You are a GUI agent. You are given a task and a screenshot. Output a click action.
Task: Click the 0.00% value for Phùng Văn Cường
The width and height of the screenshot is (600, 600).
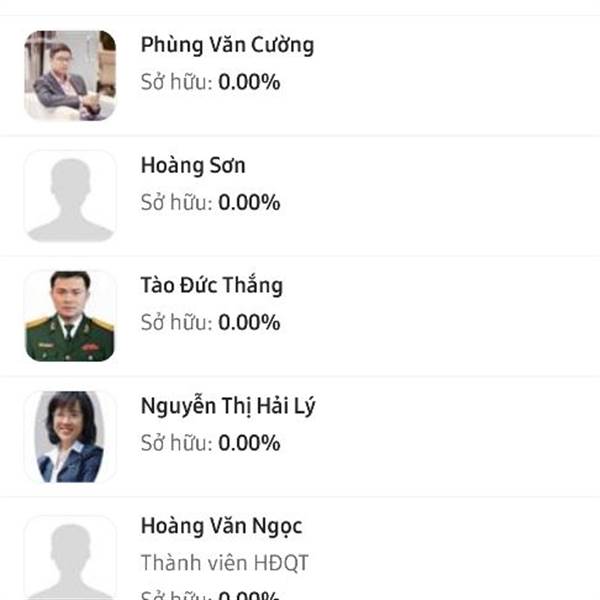[249, 82]
